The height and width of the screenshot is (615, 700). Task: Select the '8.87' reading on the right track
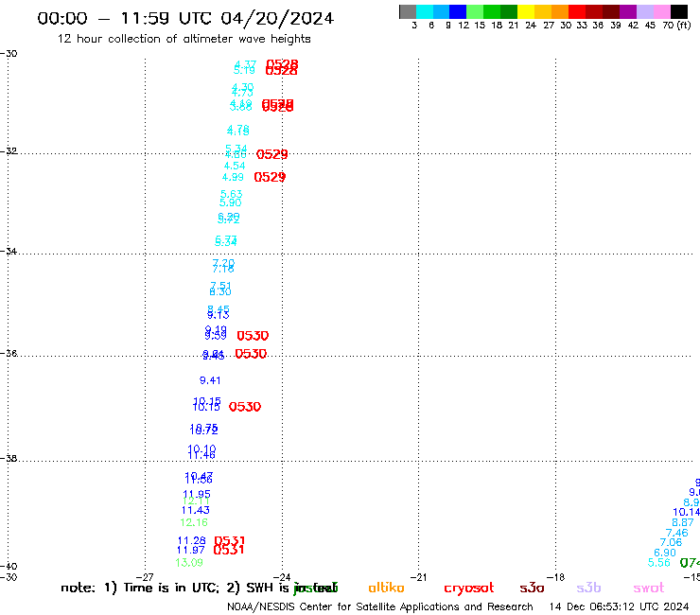point(683,522)
